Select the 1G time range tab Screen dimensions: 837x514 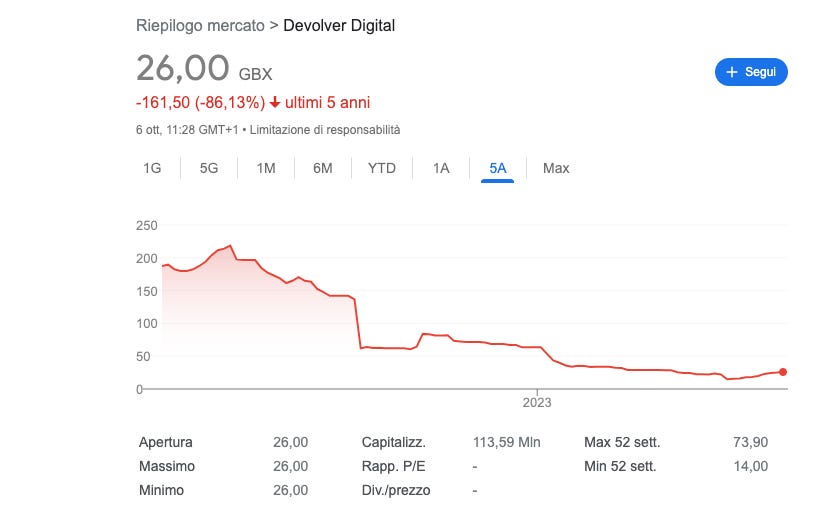tap(152, 168)
